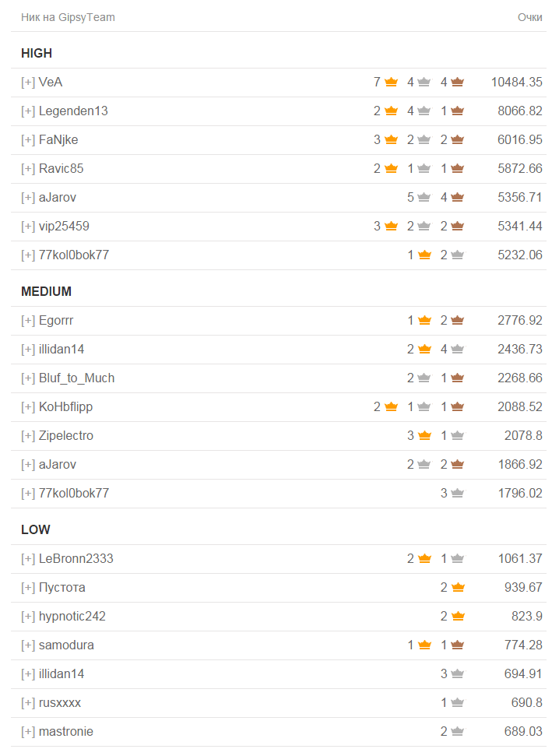Click Пустота's gold crown icon
Image resolution: width=559 pixels, height=756 pixels.
click(457, 587)
